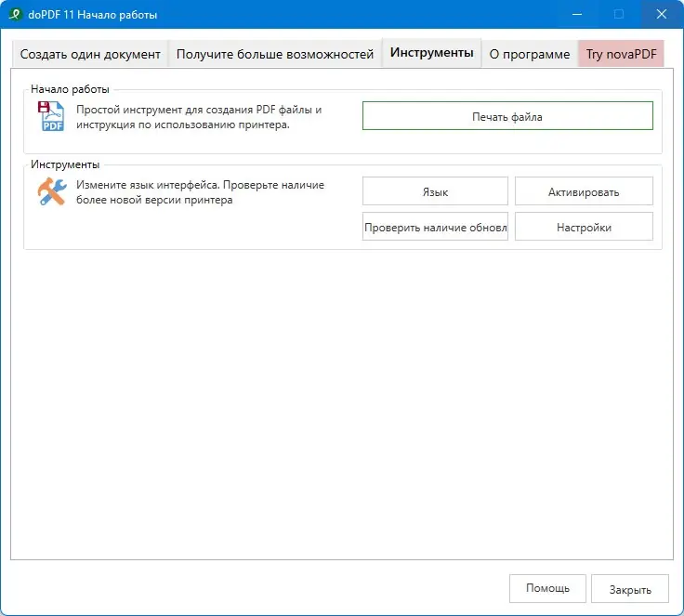The height and width of the screenshot is (616, 684).
Task: Click the doPDF logo in title bar
Action: 15,14
